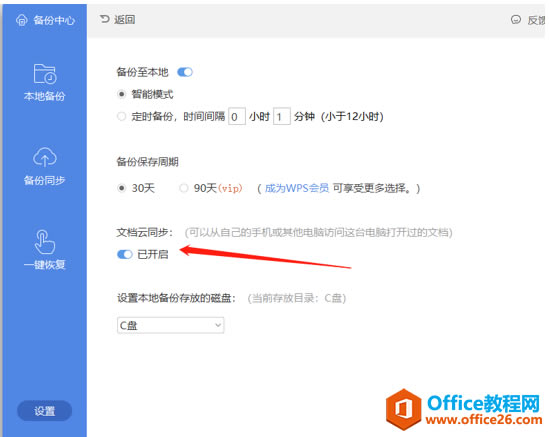Screen dimensions: 549x437
Task: Turn off 文档云同步 已开启 switch
Action: click(125, 254)
